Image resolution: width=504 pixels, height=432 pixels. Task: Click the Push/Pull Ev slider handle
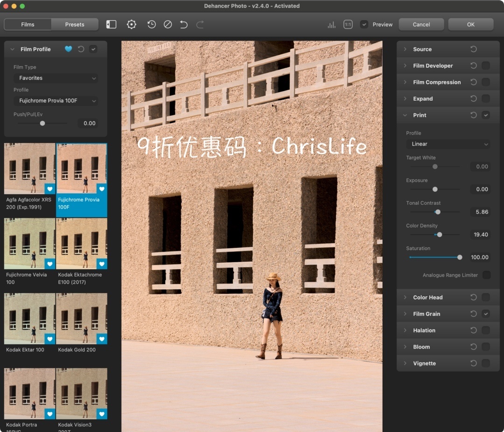42,123
